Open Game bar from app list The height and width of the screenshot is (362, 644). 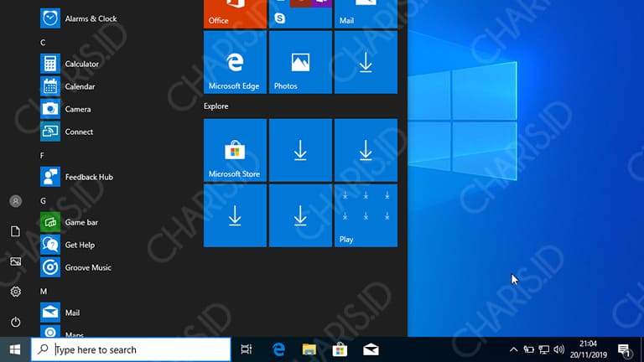click(70, 222)
